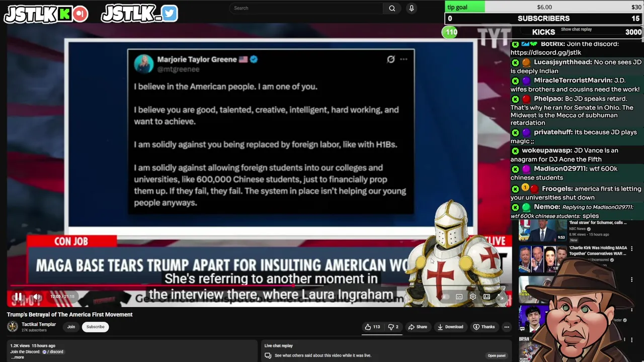644x362 pixels.
Task: Click the video title Trump's Betrayal
Action: pyautogui.click(x=69, y=315)
